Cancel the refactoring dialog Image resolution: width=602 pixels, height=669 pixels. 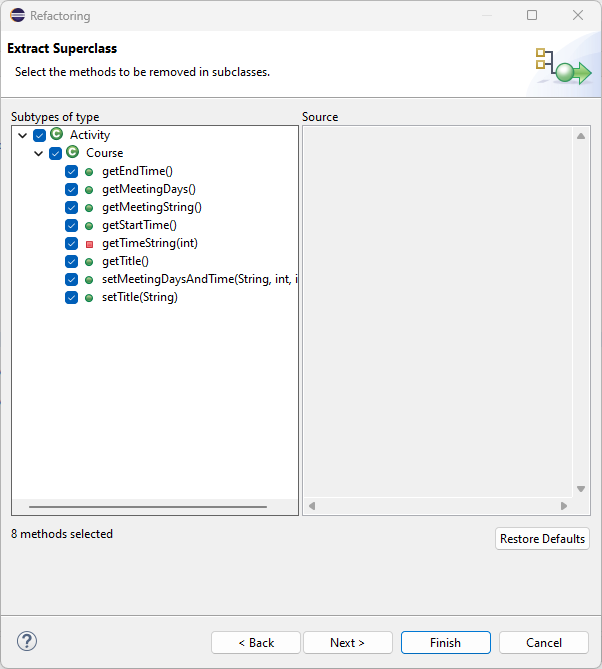[544, 643]
